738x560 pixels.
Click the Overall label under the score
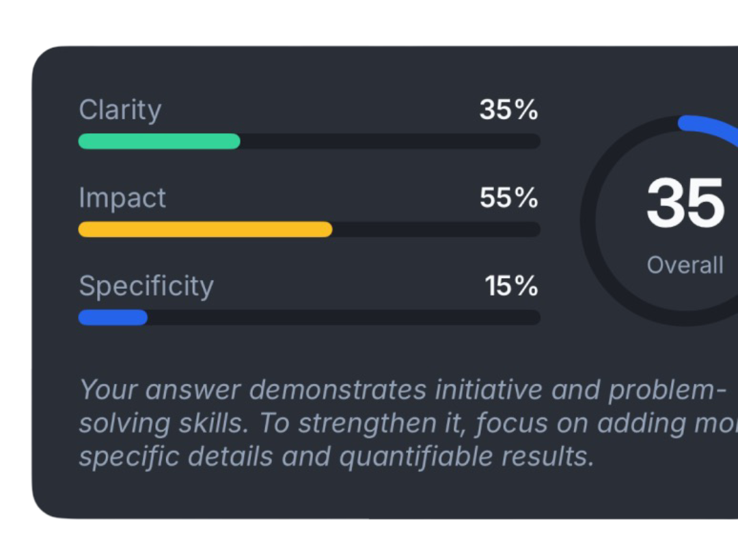685,265
